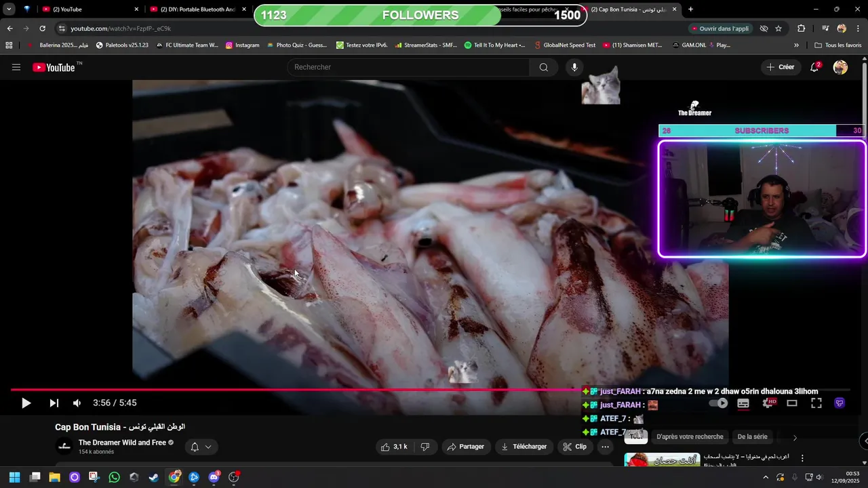Toggle subtitles in video player
The width and height of the screenshot is (868, 488).
tap(743, 403)
